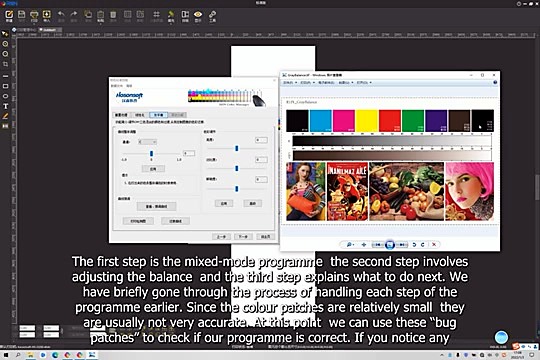Click value field next to the curve slider

point(189,153)
